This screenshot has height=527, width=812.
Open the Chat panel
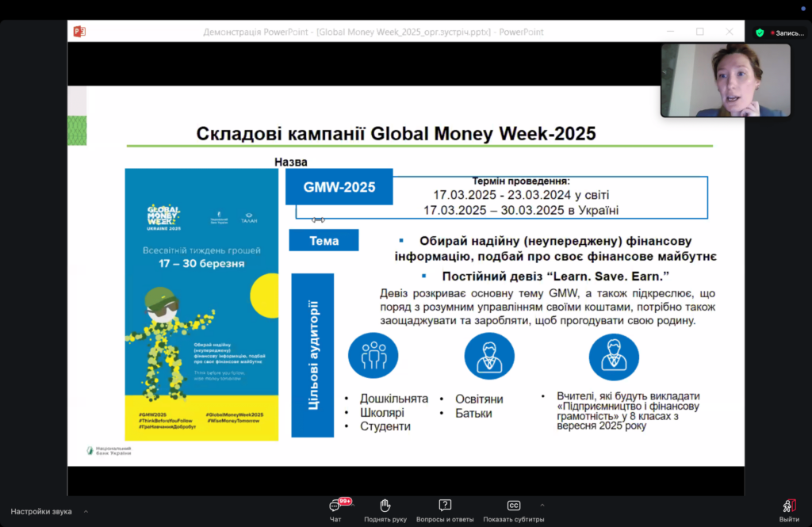pos(335,510)
